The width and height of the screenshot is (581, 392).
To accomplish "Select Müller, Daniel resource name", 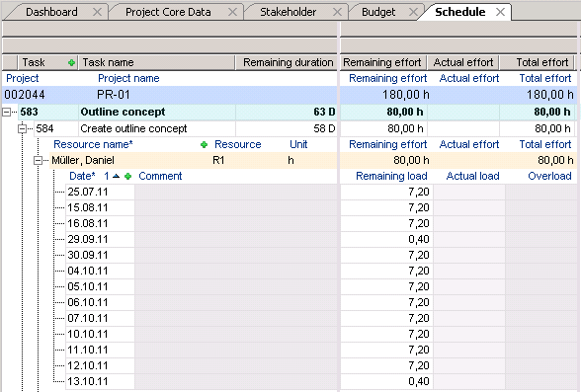I will tap(83, 160).
